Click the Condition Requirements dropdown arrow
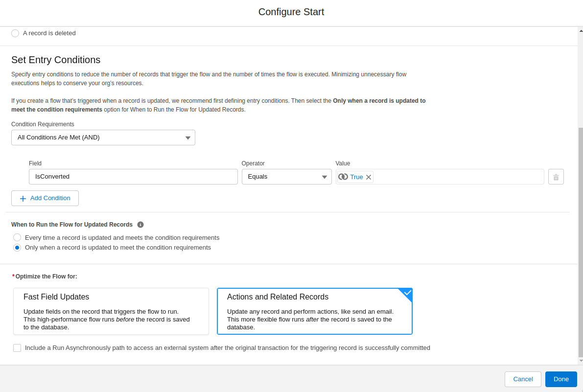 (x=188, y=138)
